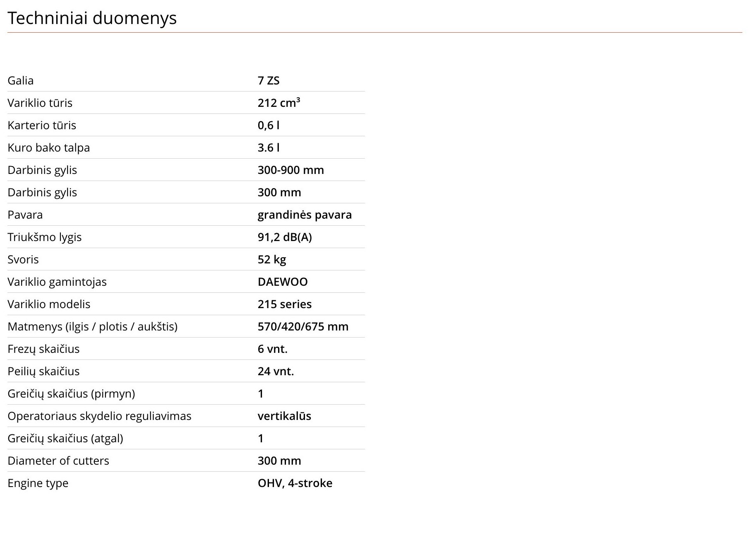The width and height of the screenshot is (756, 533).
Task: Select the DAEWOO manufacturer value
Action: click(283, 282)
